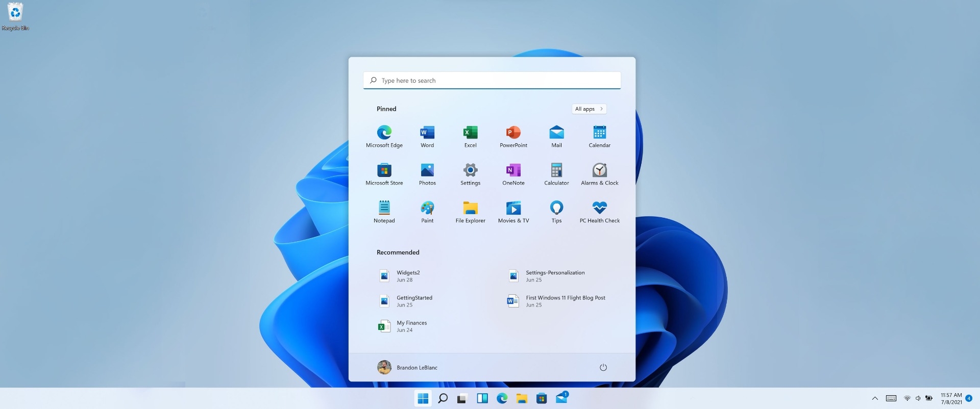This screenshot has width=980, height=409.
Task: Open the Photos app
Action: tap(427, 174)
